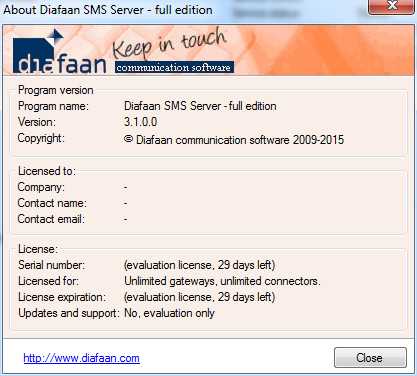Click the 'Keep in touch' slogan
The height and width of the screenshot is (376, 417).
pyautogui.click(x=169, y=43)
